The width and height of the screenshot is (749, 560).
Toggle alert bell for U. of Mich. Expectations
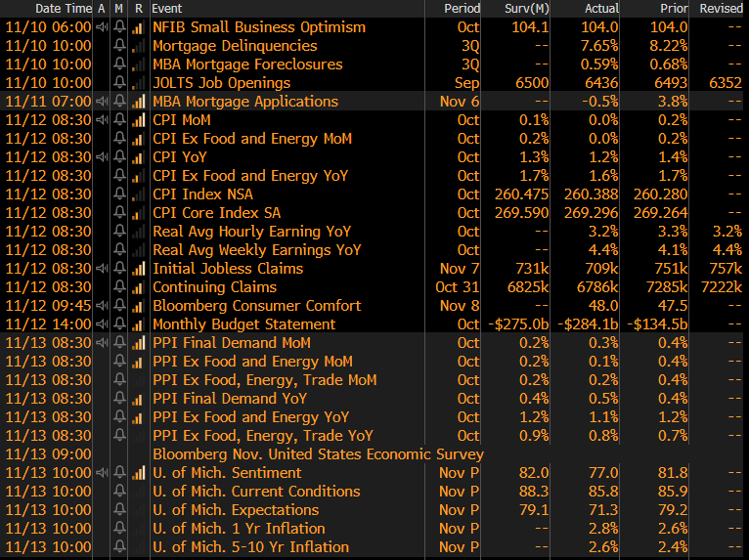tap(120, 510)
